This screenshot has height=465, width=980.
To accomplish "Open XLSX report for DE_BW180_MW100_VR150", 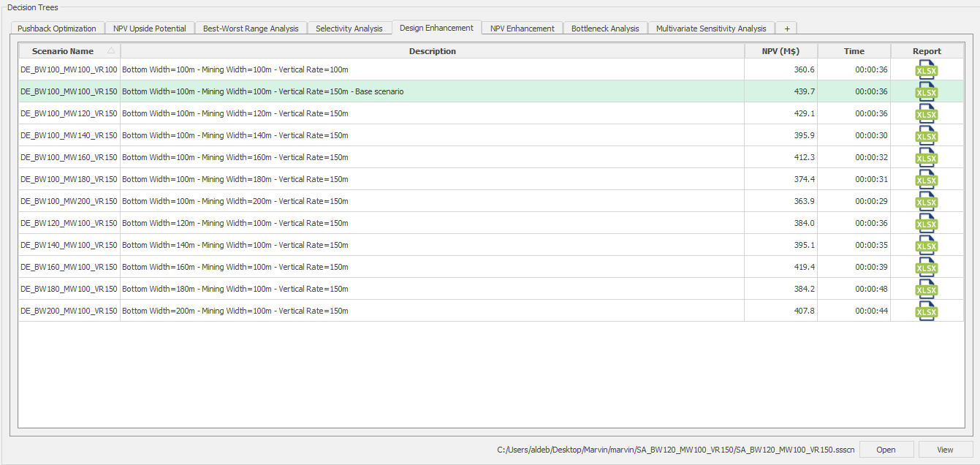I will tap(926, 289).
